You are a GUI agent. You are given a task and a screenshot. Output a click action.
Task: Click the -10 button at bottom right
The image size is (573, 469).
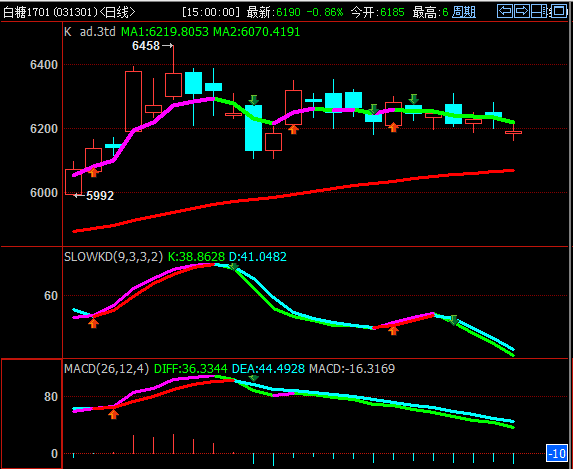[557, 453]
